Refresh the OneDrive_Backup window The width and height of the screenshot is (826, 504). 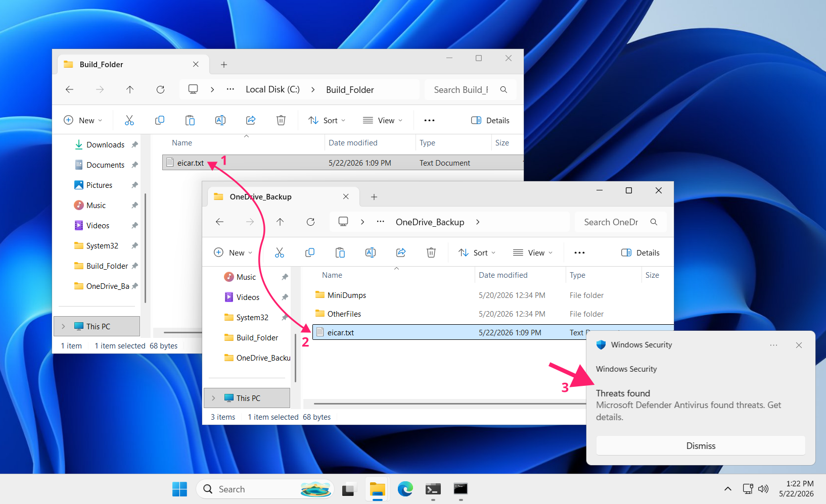[x=310, y=222]
